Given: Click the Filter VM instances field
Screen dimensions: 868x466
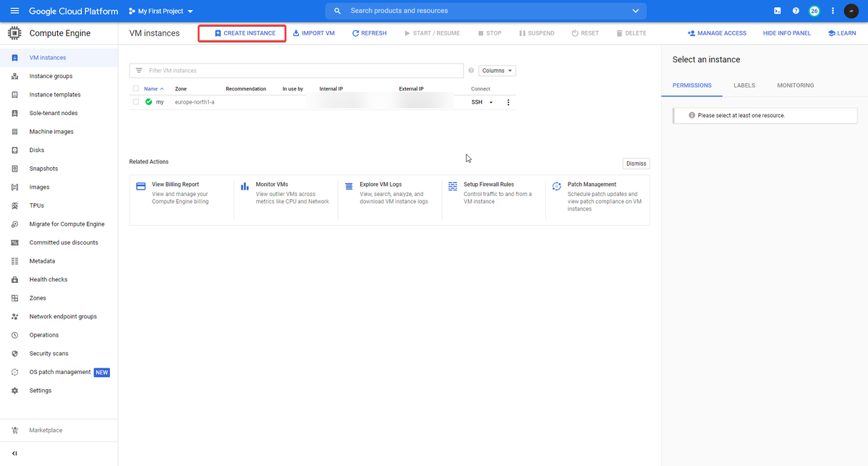Looking at the screenshot, I should coord(297,70).
